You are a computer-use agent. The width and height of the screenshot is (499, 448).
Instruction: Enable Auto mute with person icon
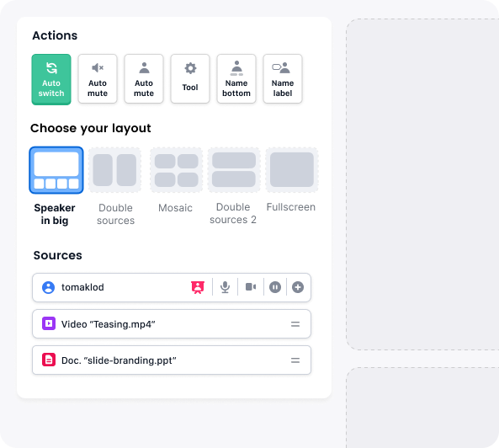[x=144, y=78]
